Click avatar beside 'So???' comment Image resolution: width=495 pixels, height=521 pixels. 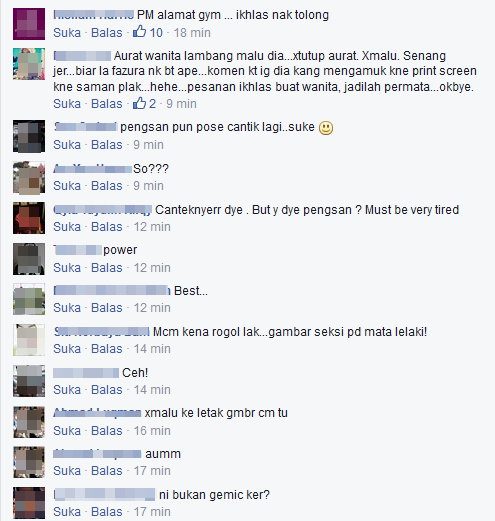(x=29, y=178)
